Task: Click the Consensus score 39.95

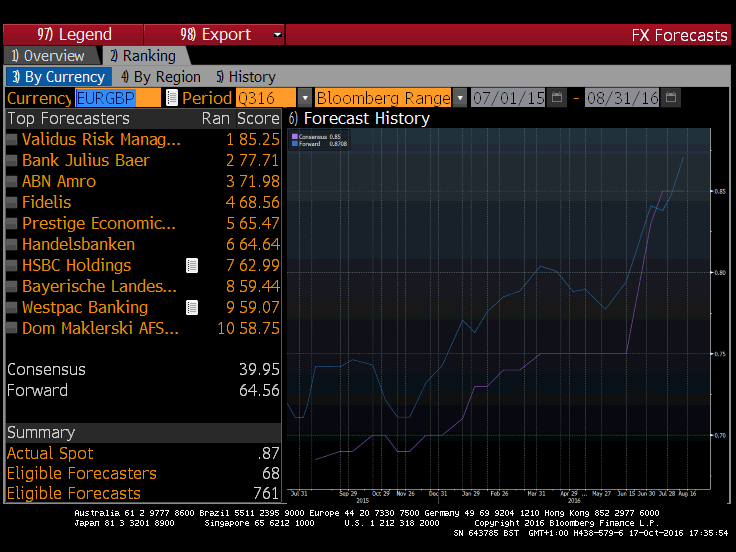Action: [259, 369]
